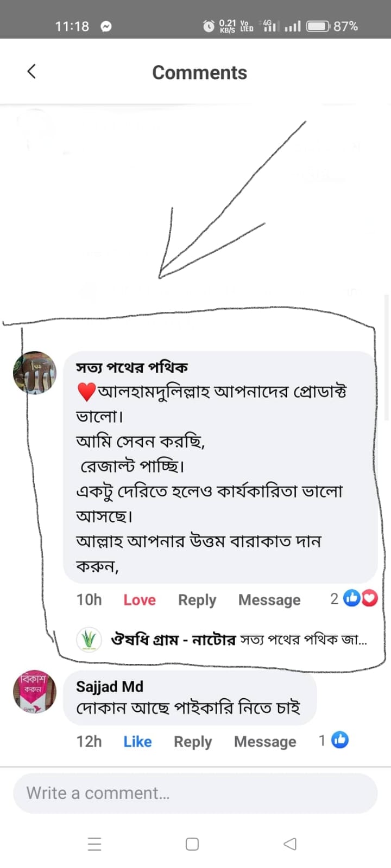Reply to Sajjad Md's comment
Image resolution: width=391 pixels, height=868 pixels.
coord(192,741)
